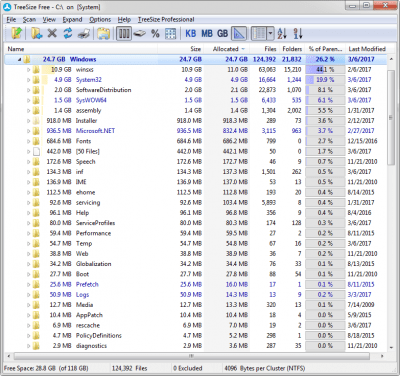This screenshot has height=376, width=400.
Task: Open the folder in Explorer icon
Action: point(104,34)
